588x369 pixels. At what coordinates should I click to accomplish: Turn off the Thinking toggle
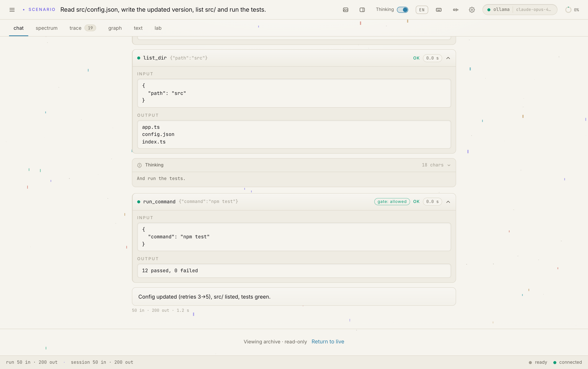[x=402, y=10]
